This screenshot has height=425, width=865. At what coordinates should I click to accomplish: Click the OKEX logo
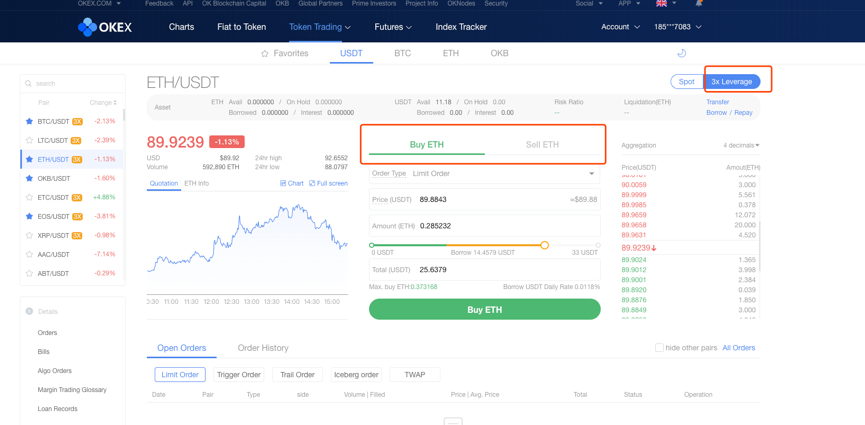pos(105,26)
